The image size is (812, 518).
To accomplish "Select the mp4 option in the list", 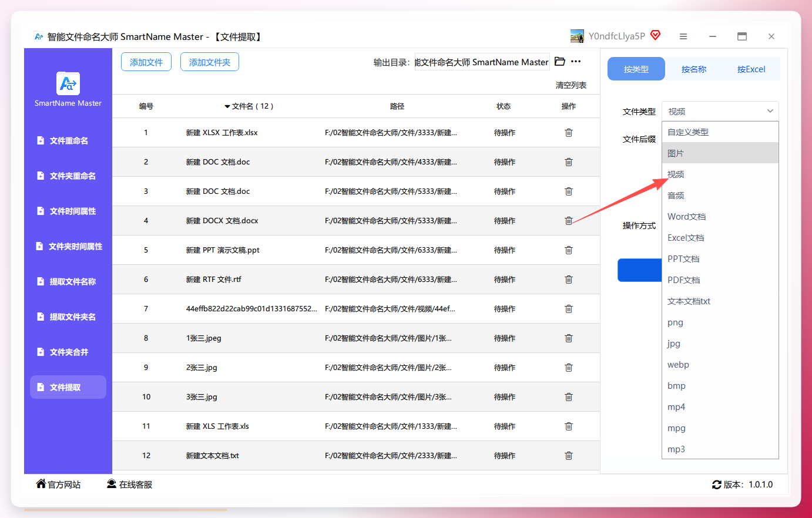I will click(720, 407).
